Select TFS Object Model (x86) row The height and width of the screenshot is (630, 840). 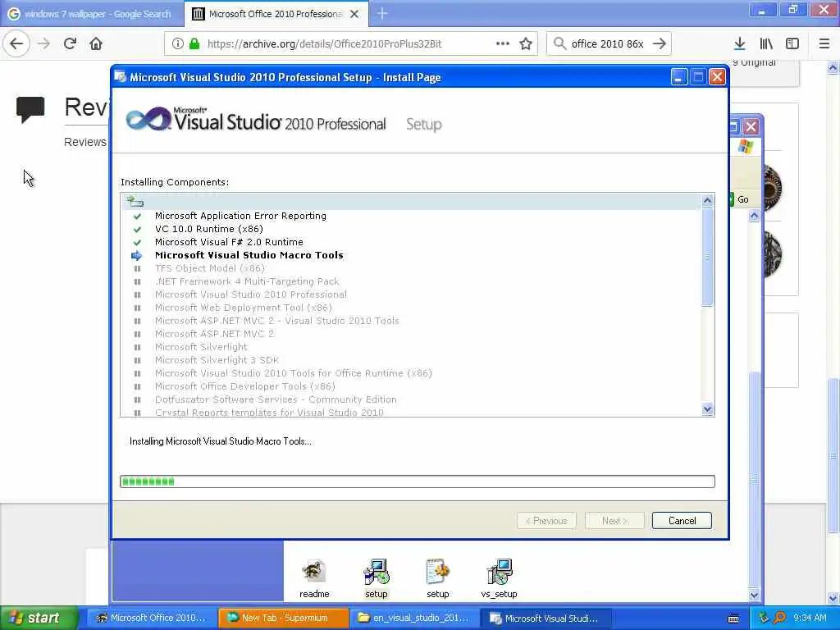209,268
